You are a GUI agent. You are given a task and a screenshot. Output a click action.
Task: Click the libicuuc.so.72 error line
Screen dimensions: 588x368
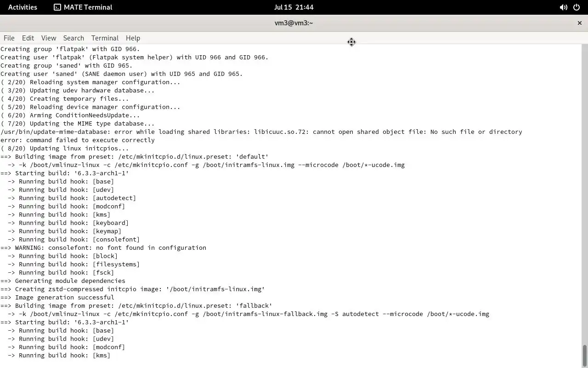coord(261,132)
